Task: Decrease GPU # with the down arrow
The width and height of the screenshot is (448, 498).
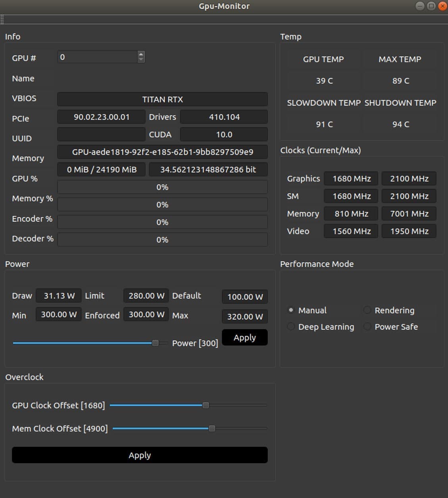Action: (x=141, y=59)
